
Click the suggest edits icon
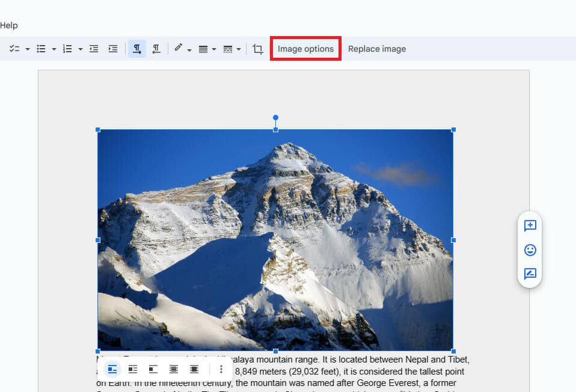[x=530, y=274]
